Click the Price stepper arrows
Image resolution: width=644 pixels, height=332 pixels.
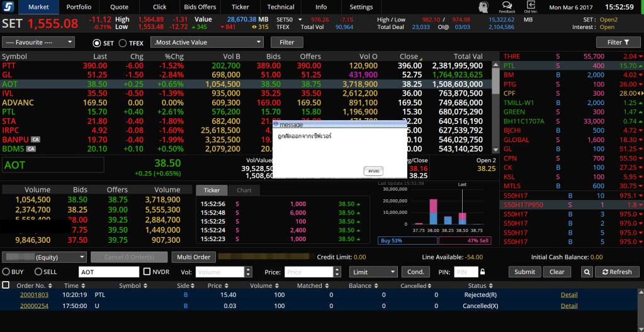click(337, 272)
